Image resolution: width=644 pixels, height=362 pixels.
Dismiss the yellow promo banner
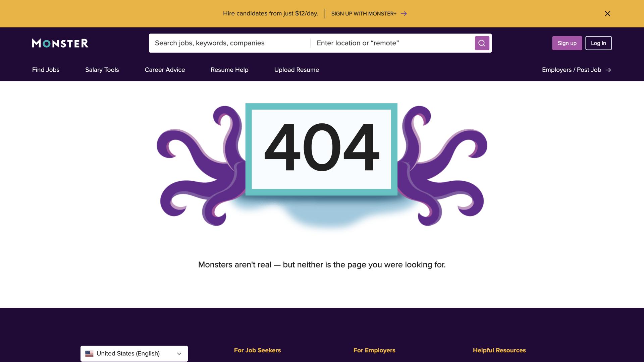[x=607, y=14]
